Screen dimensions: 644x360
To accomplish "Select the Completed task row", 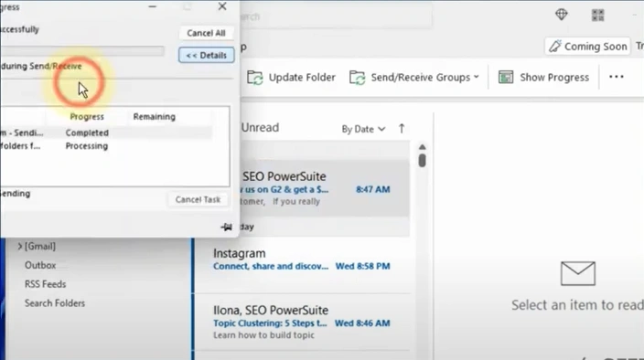I will click(x=106, y=132).
